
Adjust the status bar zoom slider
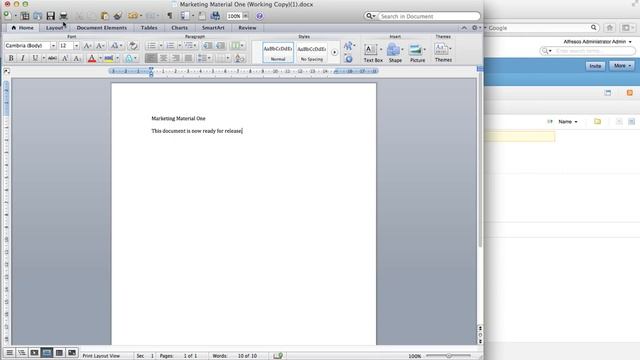point(449,356)
